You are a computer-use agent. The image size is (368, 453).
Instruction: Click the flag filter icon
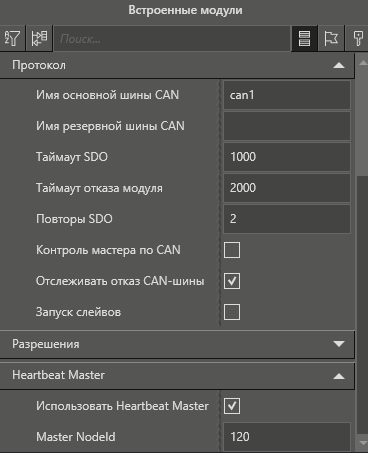point(331,38)
